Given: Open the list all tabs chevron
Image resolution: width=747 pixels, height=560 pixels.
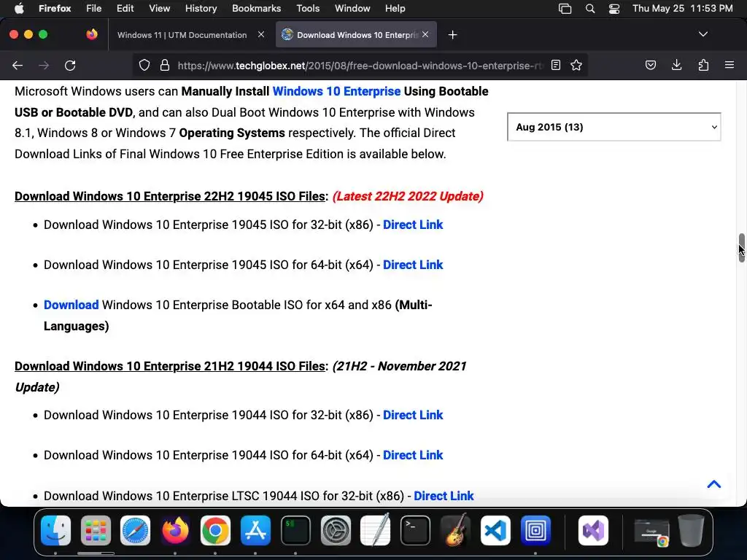Looking at the screenshot, I should pyautogui.click(x=703, y=34).
